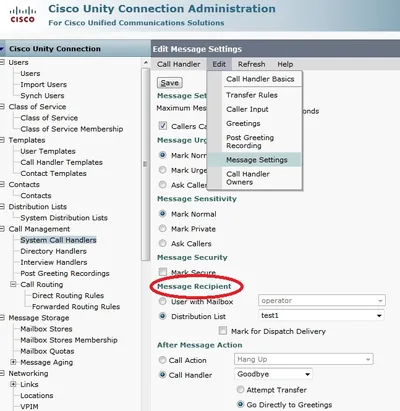Select Mark Private radio button
Screen dimensions: 400x411
162,228
